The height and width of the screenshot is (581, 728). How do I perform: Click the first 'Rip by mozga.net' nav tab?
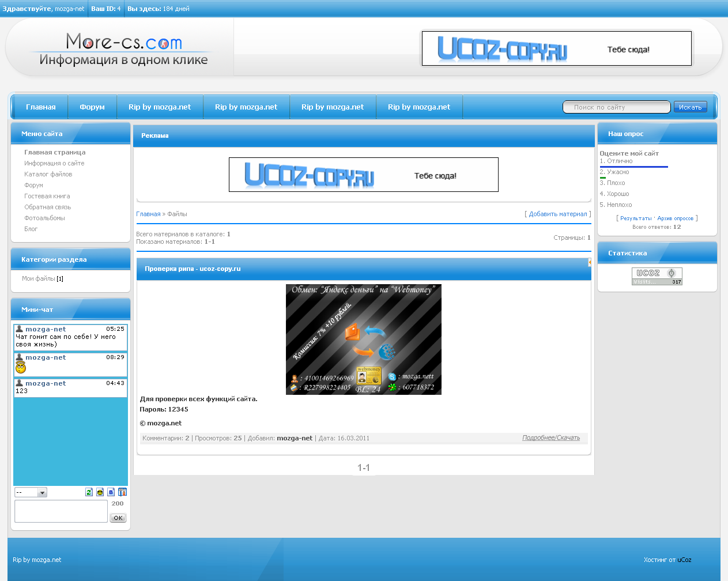click(x=160, y=107)
